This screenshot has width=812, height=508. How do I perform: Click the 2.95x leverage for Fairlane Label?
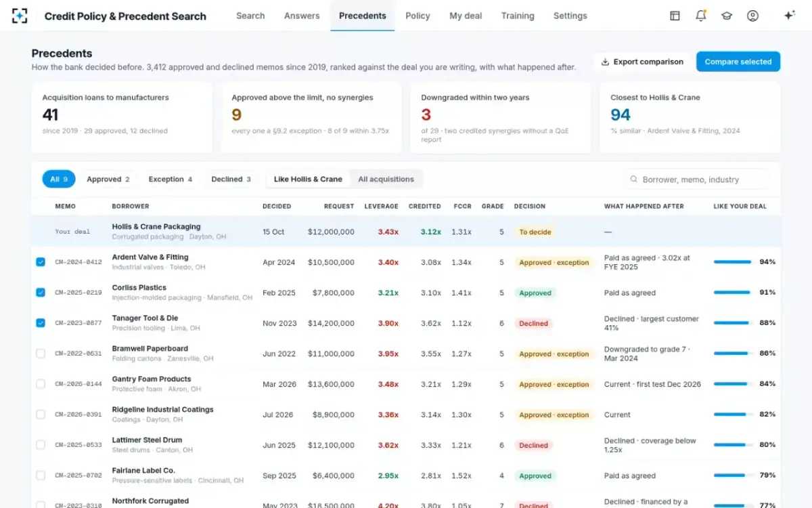388,475
